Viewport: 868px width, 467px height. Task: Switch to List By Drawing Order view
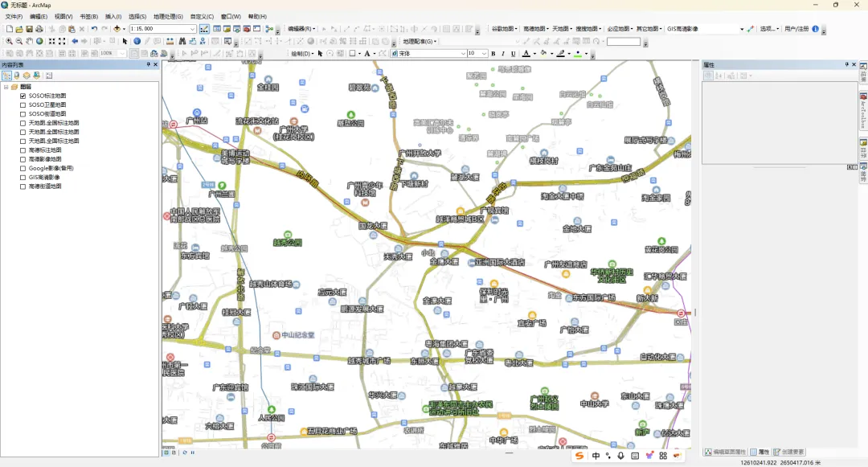6,76
